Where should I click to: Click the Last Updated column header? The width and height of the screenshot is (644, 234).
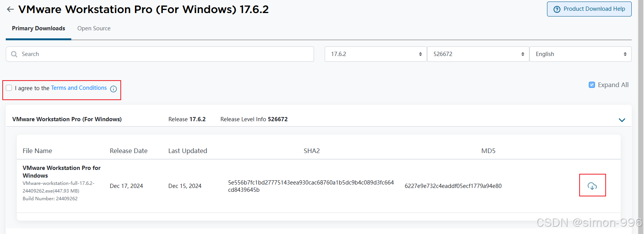click(x=187, y=151)
